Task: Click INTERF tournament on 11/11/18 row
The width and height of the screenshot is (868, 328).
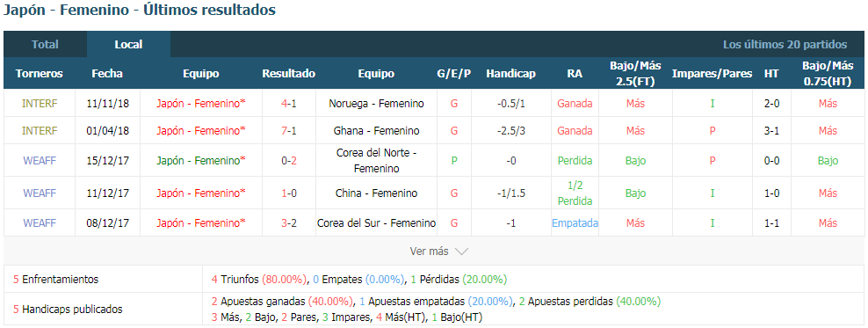Action: click(40, 103)
